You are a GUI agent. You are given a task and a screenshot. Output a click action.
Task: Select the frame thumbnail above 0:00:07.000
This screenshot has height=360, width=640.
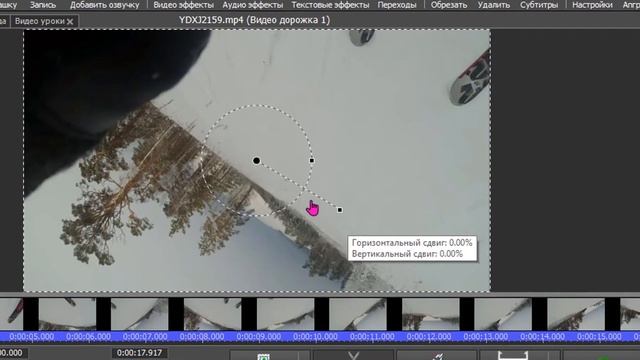140,314
